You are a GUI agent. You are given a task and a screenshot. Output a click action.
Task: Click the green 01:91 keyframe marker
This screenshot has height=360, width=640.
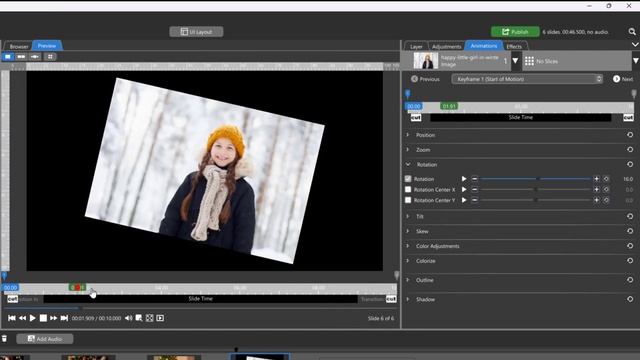[x=449, y=106]
